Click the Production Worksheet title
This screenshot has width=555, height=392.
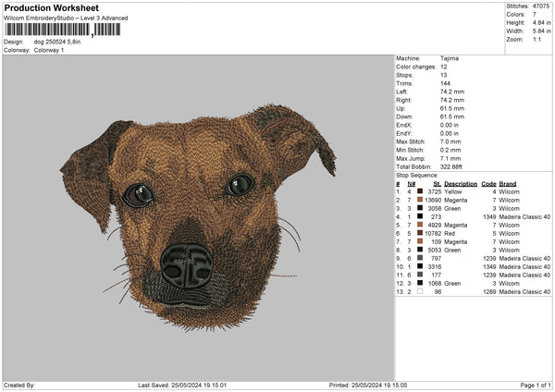point(52,8)
